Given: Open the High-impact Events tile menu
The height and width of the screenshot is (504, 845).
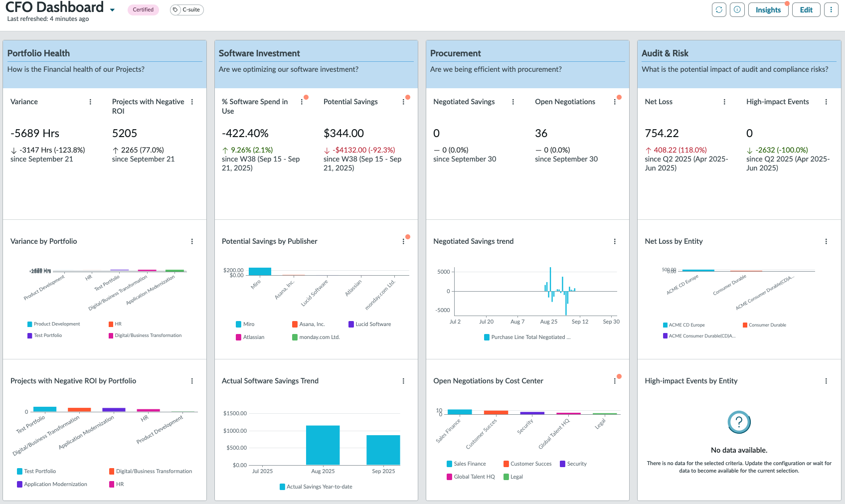Looking at the screenshot, I should click(x=826, y=102).
